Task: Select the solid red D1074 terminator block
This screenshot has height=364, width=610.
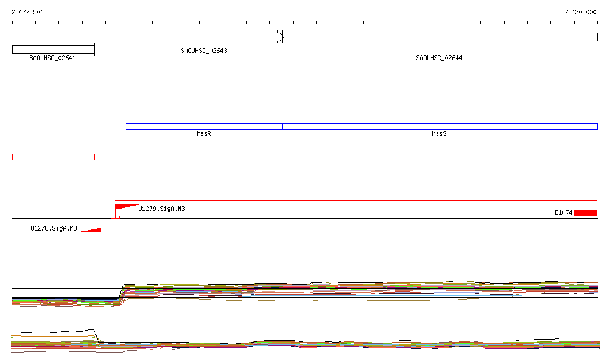Action: (585, 213)
